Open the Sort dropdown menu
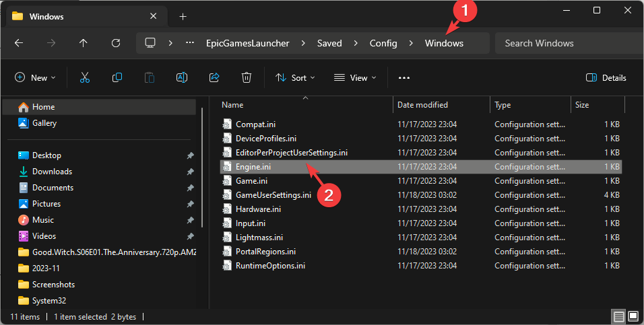Viewport: 644px width, 325px height. pyautogui.click(x=295, y=77)
